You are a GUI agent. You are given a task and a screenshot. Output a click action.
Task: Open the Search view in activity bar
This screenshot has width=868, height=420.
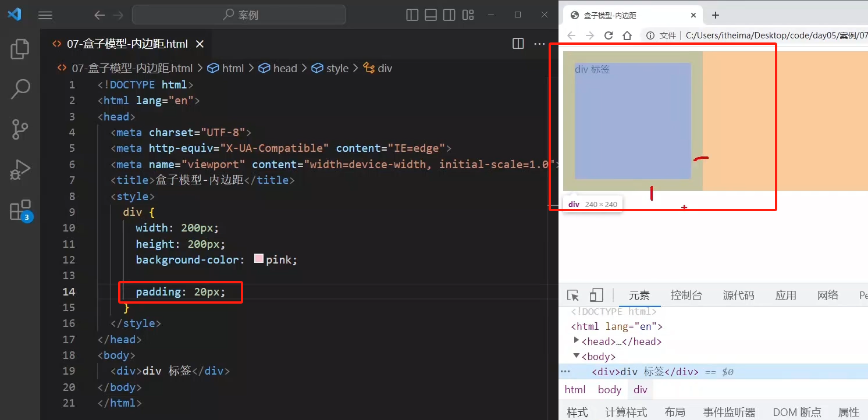[20, 89]
